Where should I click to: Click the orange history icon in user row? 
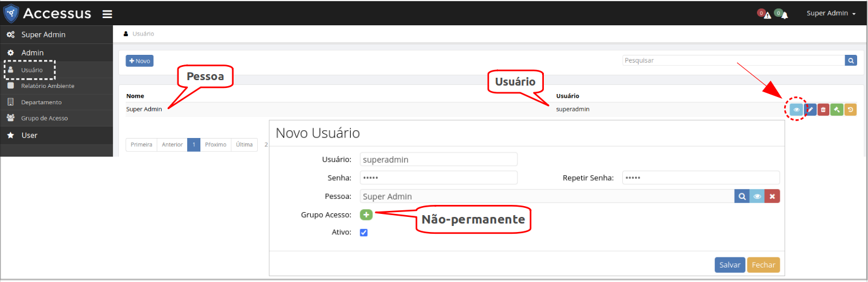[x=850, y=110]
